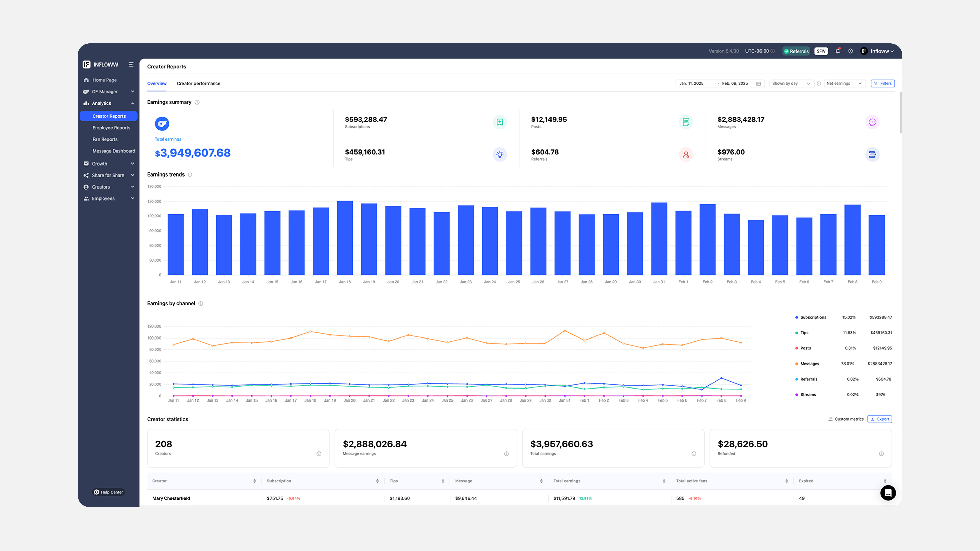The height and width of the screenshot is (551, 980).
Task: Click the Filters button
Action: 882,84
